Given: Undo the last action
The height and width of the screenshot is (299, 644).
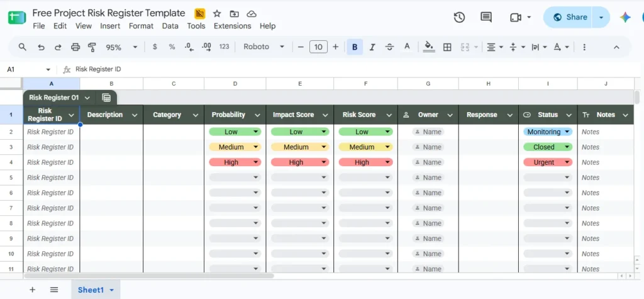Looking at the screenshot, I should 41,47.
